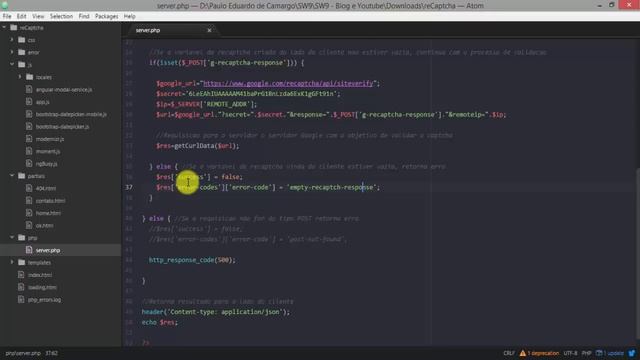
Task: Change UTF-8 encoding in status bar
Action: [x=570, y=353]
